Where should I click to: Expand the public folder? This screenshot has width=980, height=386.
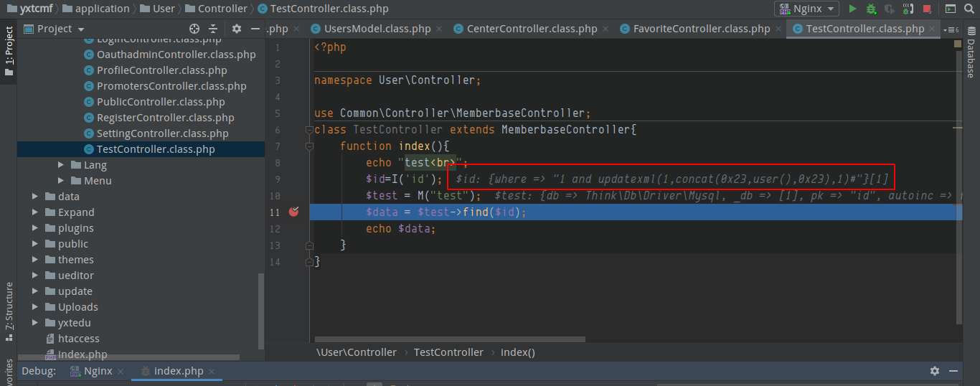(x=35, y=244)
